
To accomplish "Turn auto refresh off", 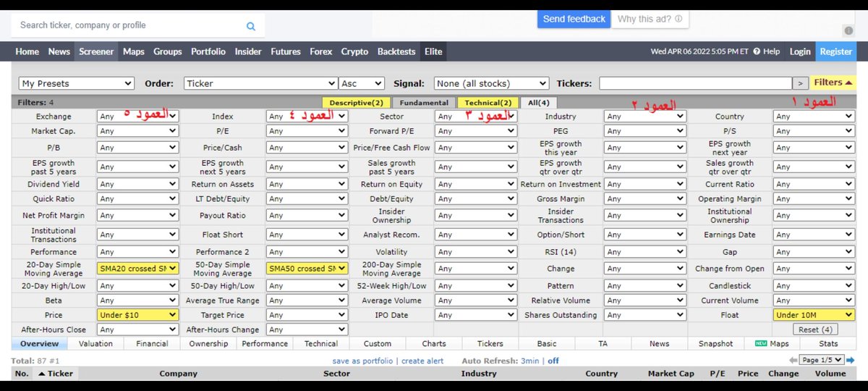I will 553,361.
